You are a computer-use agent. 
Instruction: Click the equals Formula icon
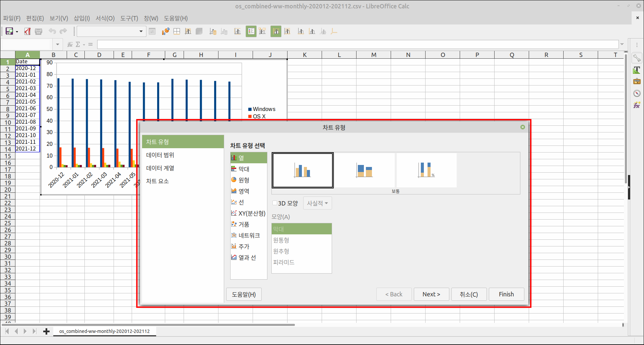90,44
